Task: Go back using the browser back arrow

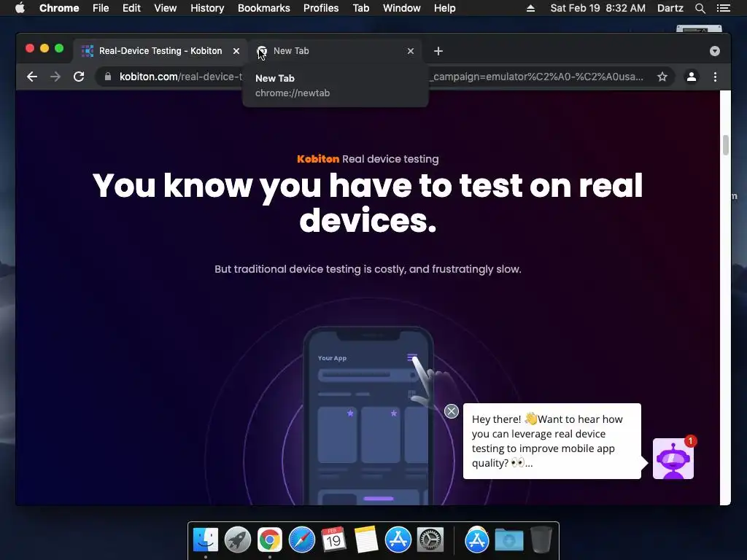Action: coord(32,77)
